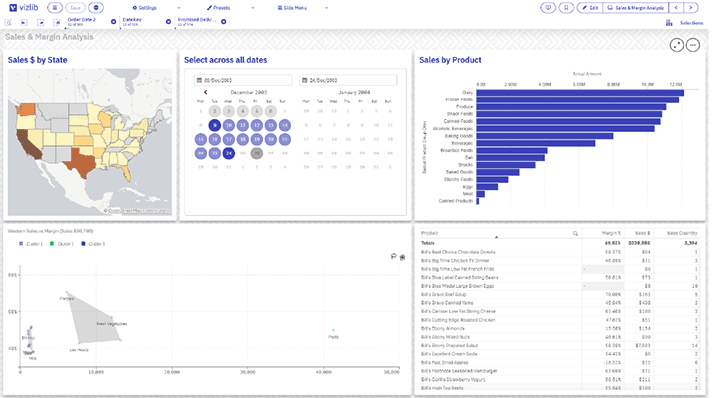Toggle Cluster 1 legend entry
Image resolution: width=720 pixels, height=398 pixels.
31,244
